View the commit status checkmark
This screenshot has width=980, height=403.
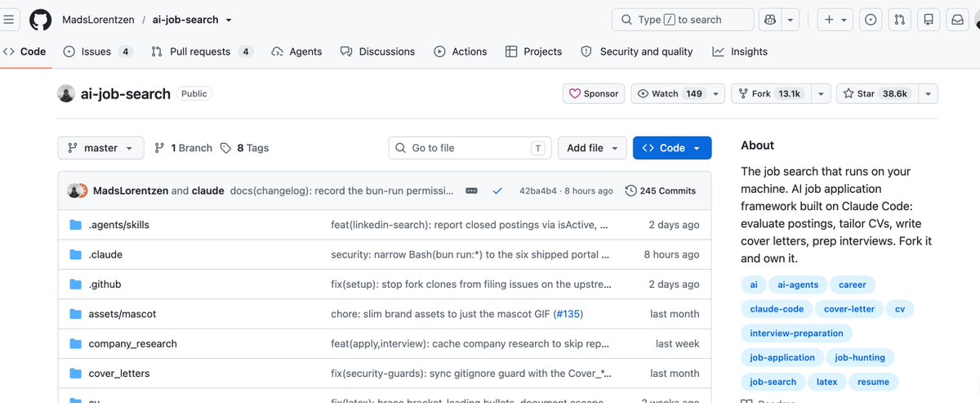(497, 190)
